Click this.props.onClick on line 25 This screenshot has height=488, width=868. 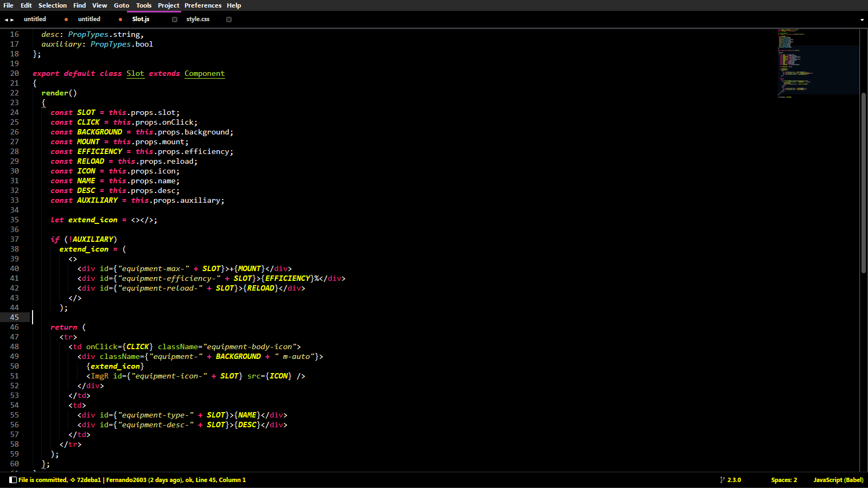click(x=154, y=122)
